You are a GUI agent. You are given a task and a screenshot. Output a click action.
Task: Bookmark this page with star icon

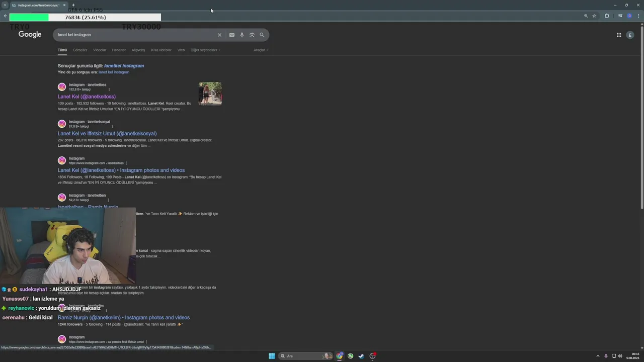[594, 16]
